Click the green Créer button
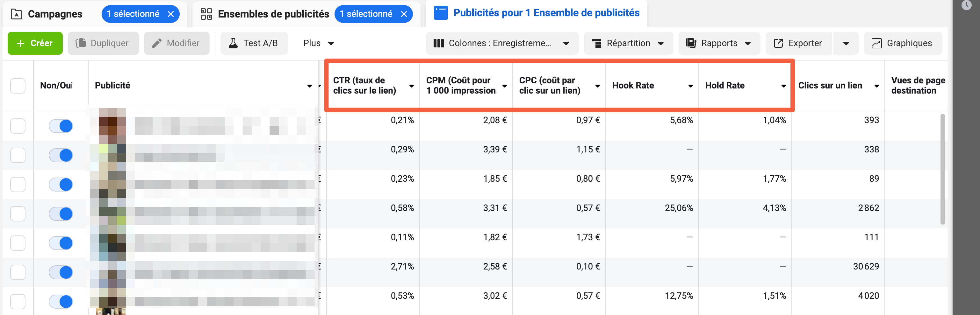 [x=35, y=43]
